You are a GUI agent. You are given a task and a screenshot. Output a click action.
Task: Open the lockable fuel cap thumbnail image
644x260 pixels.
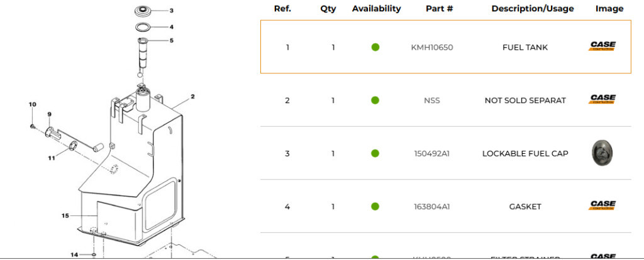click(x=602, y=153)
